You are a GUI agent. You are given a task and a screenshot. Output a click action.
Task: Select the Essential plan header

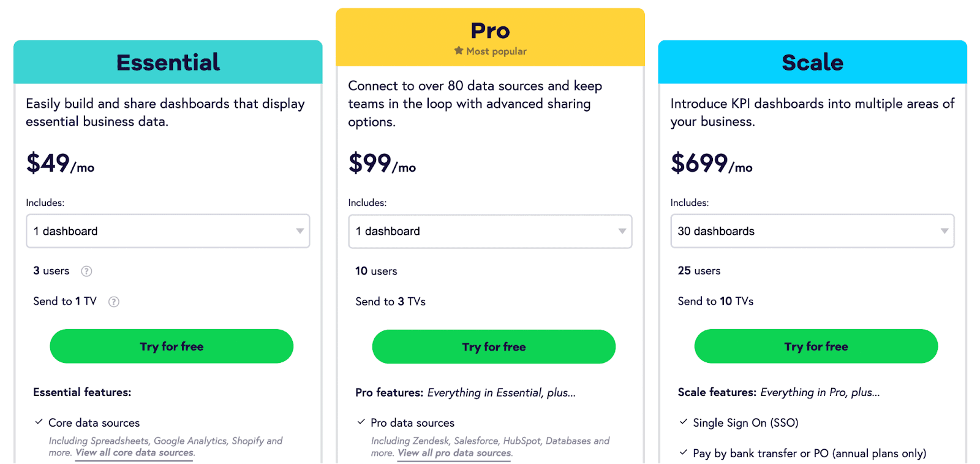168,62
